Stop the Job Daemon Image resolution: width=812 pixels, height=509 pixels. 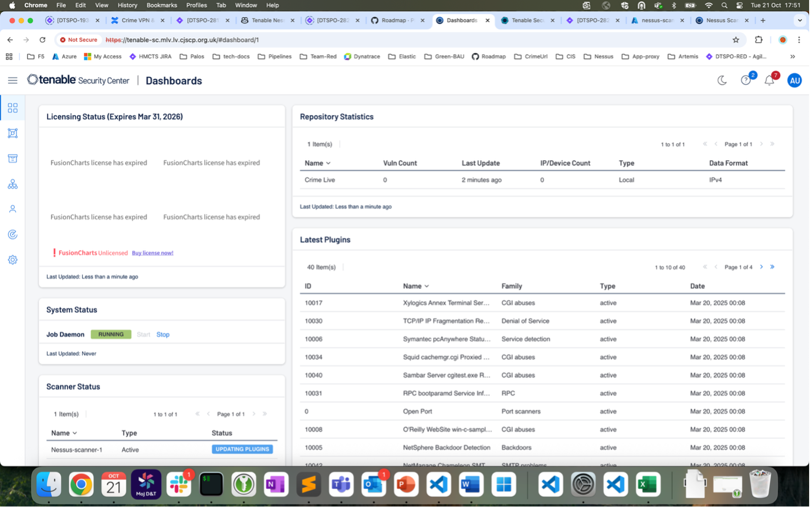point(163,335)
